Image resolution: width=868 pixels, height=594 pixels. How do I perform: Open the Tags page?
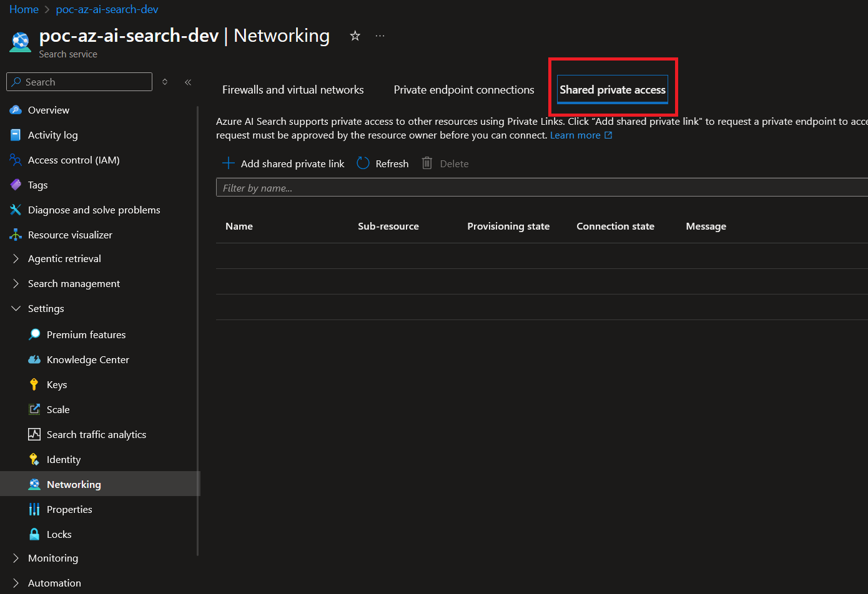tap(37, 185)
